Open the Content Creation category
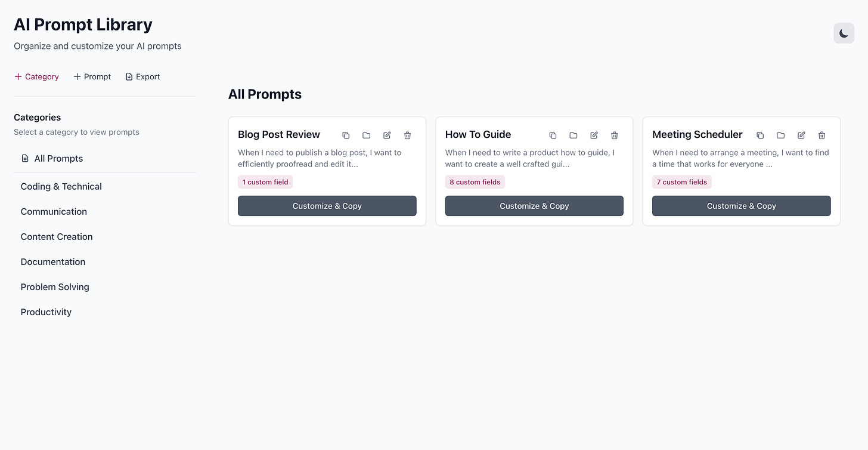The width and height of the screenshot is (868, 450). coord(57,236)
